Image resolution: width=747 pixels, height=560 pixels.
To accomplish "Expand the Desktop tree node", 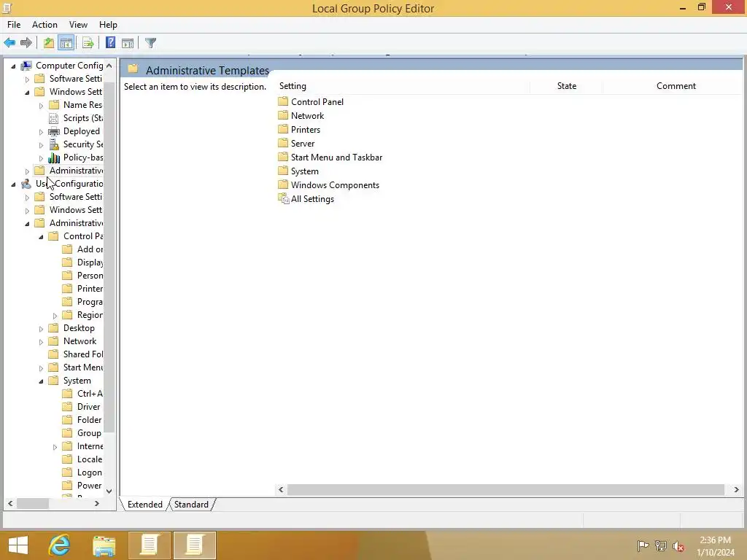I will (41, 329).
